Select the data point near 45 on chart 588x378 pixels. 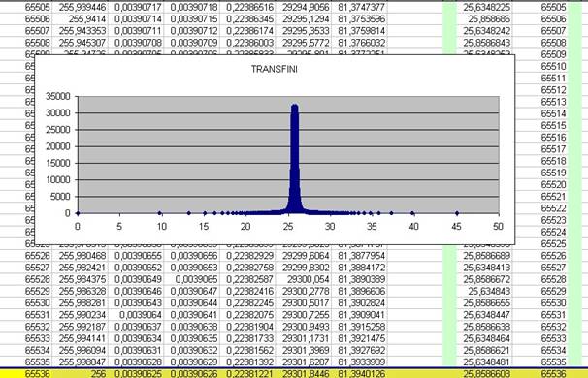457,213
